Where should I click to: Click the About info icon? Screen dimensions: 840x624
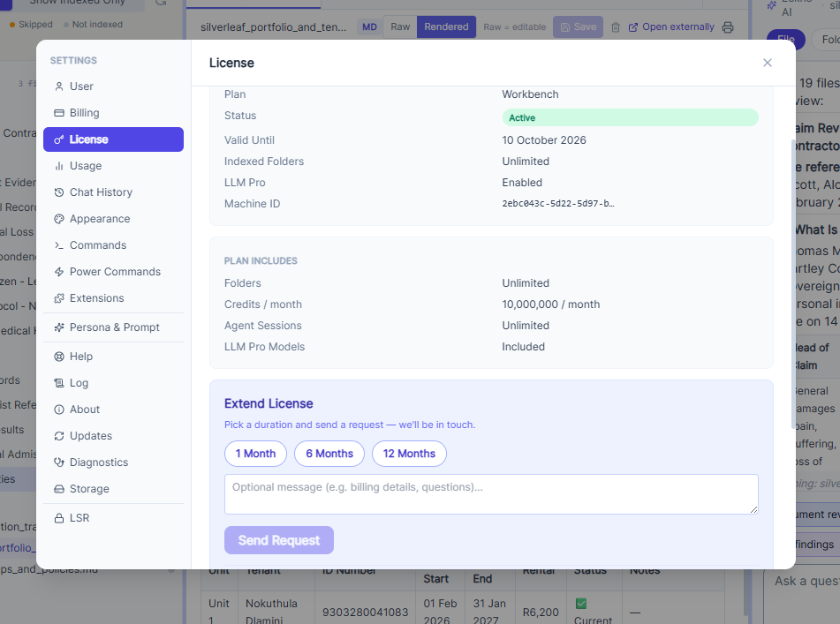pyautogui.click(x=59, y=410)
